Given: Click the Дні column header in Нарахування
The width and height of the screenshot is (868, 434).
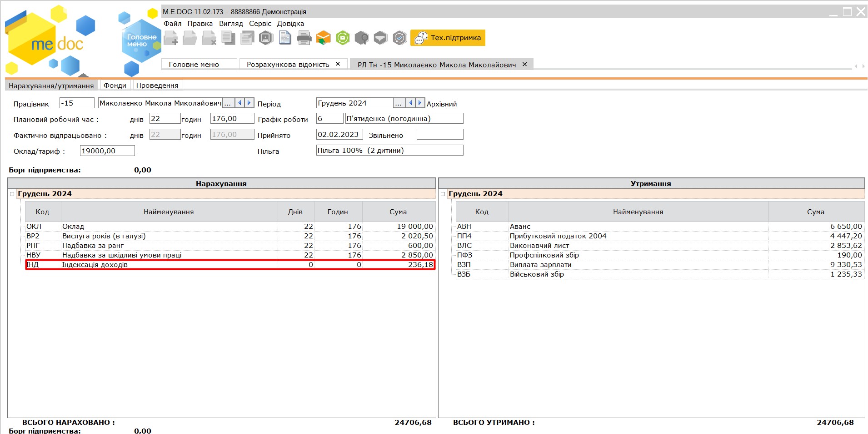Looking at the screenshot, I should 295,212.
